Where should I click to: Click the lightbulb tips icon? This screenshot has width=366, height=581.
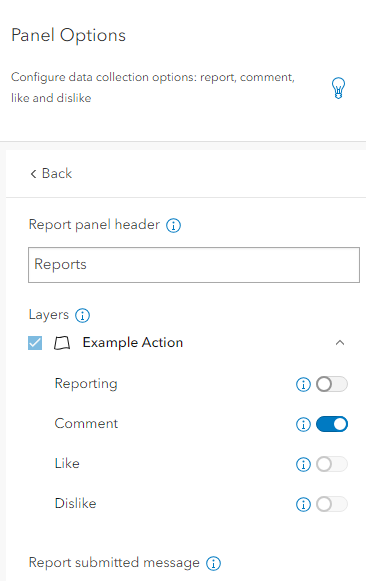[x=338, y=88]
